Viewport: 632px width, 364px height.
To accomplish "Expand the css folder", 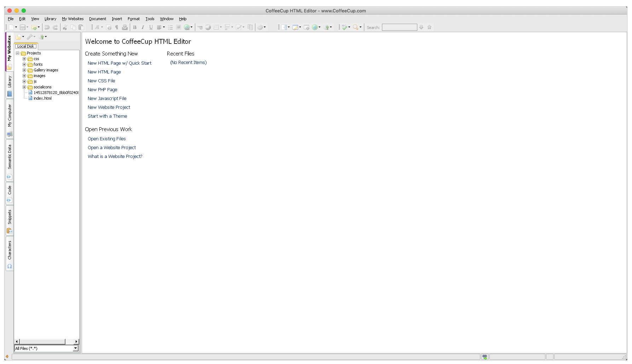I will click(24, 59).
